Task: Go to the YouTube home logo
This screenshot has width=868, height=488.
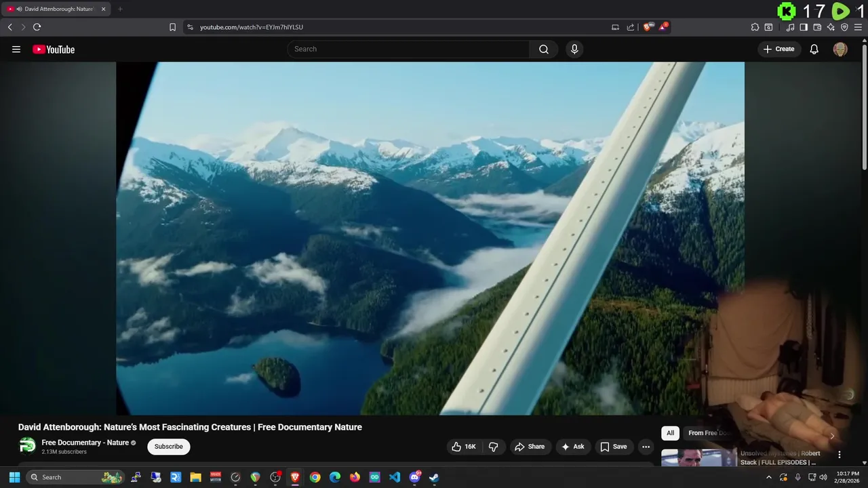Action: pos(54,49)
